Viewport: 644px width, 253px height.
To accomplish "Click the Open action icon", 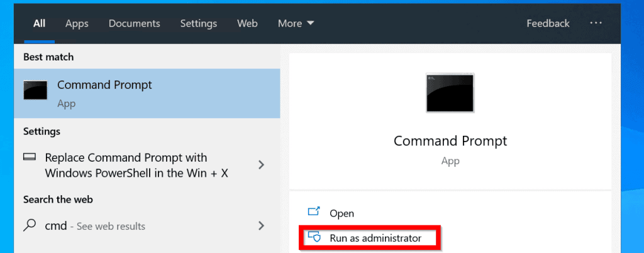I will pyautogui.click(x=314, y=212).
